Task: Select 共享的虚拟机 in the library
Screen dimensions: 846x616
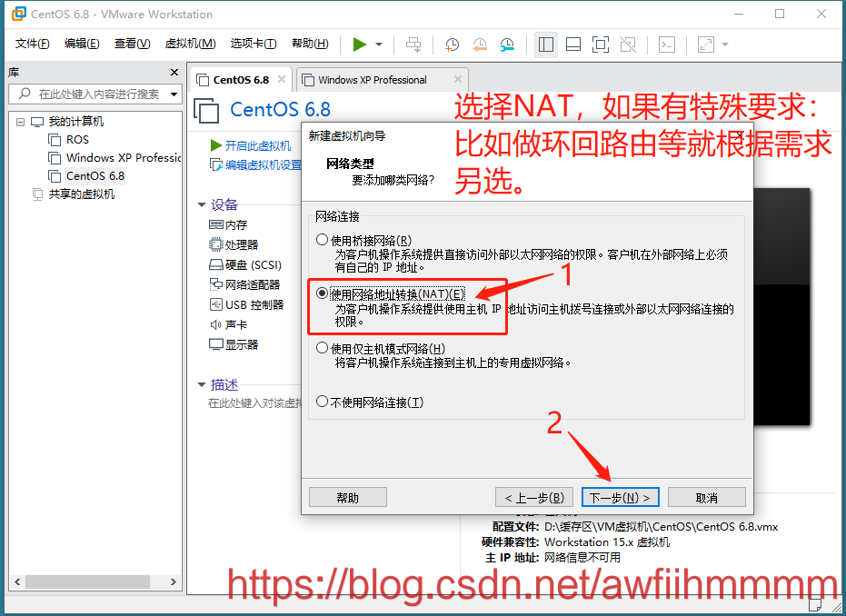Action: point(81,194)
